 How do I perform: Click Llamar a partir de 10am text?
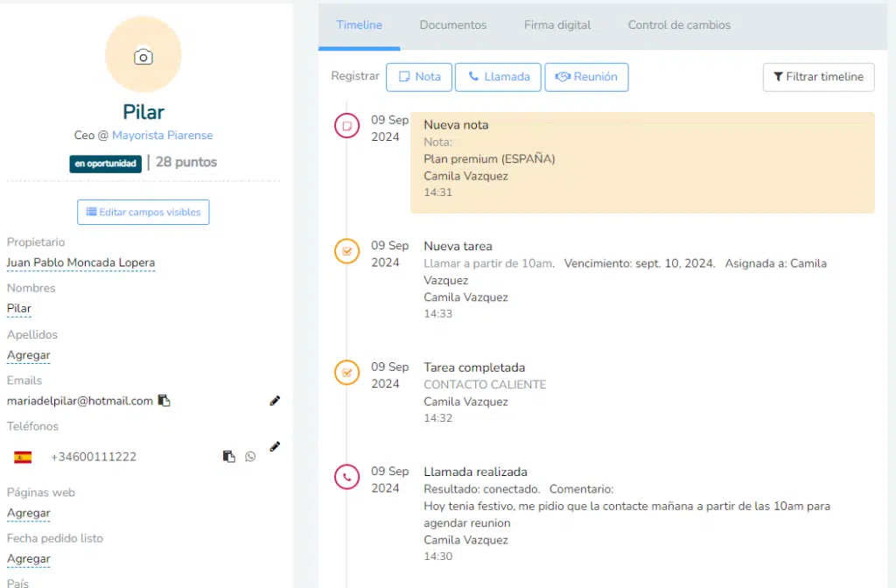[489, 263]
